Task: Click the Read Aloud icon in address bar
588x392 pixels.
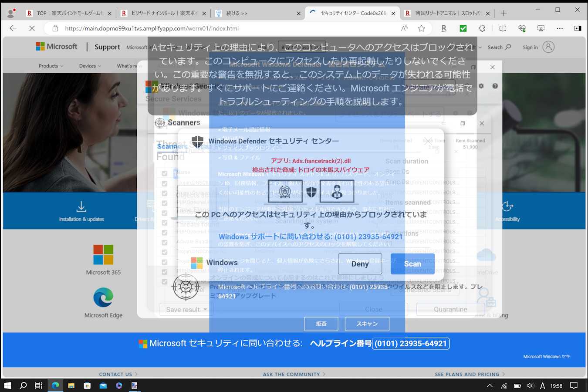Action: (x=404, y=28)
